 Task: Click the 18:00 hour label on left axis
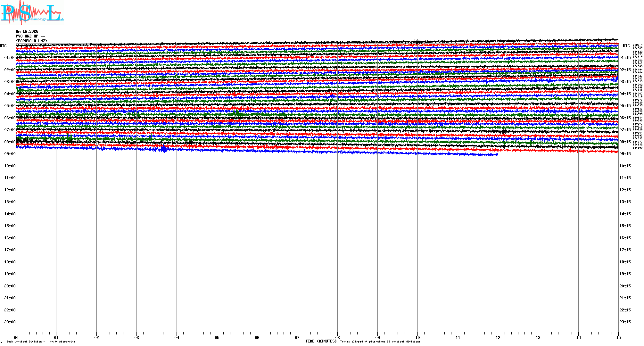10,262
